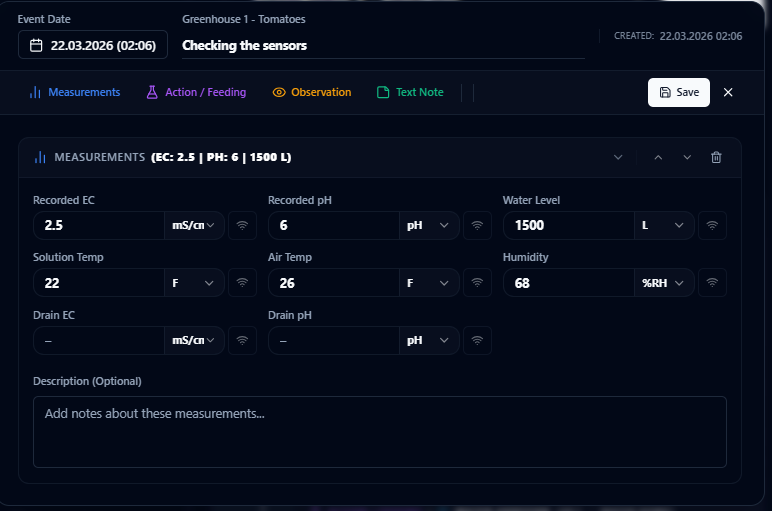Screen dimensions: 772x511
Task: Click the 'Humidity' label
Action: tap(525, 257)
